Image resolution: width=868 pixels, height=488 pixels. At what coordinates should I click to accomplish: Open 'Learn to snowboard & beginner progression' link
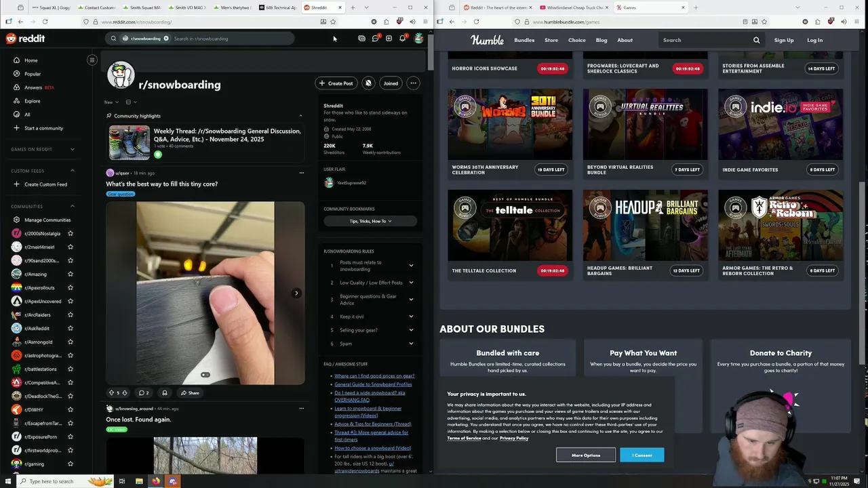click(x=368, y=412)
